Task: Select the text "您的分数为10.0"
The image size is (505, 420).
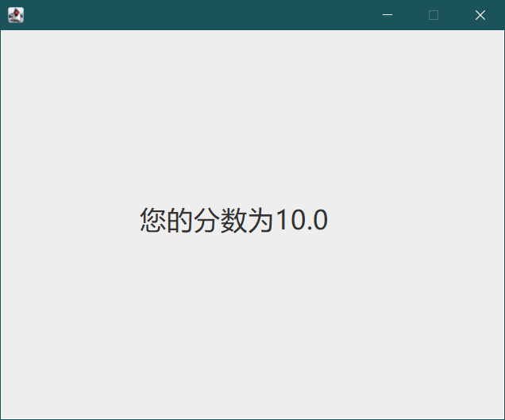Action: [233, 220]
